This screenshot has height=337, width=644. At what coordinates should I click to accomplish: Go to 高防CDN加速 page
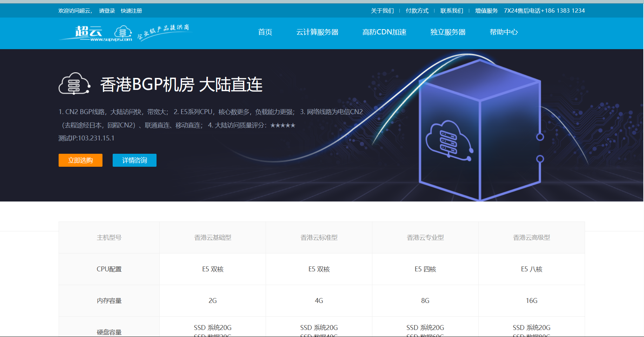[384, 32]
